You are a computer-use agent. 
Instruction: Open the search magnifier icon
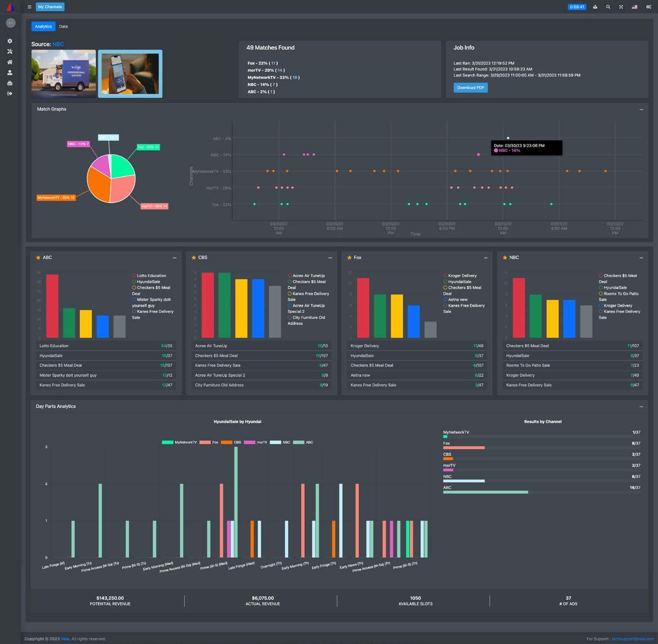608,7
